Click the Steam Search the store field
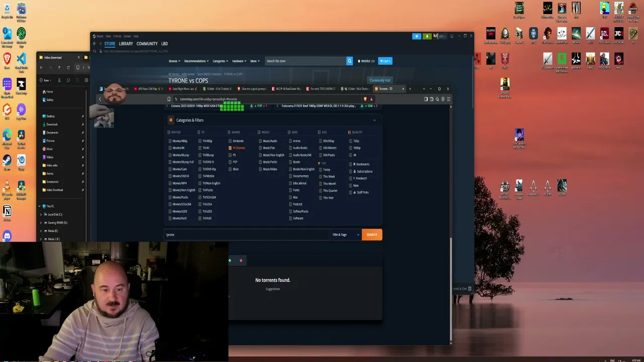 coord(305,61)
